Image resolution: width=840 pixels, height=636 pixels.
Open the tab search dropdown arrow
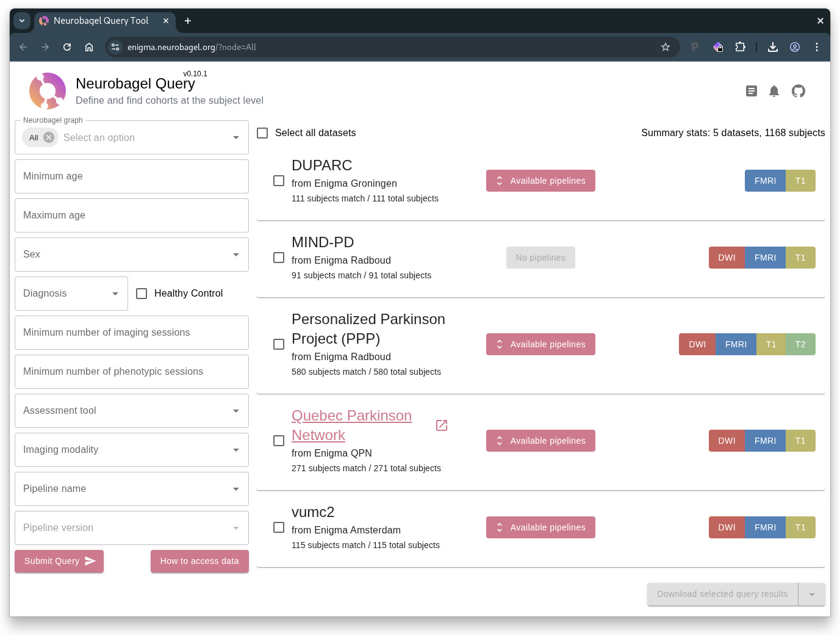click(22, 21)
